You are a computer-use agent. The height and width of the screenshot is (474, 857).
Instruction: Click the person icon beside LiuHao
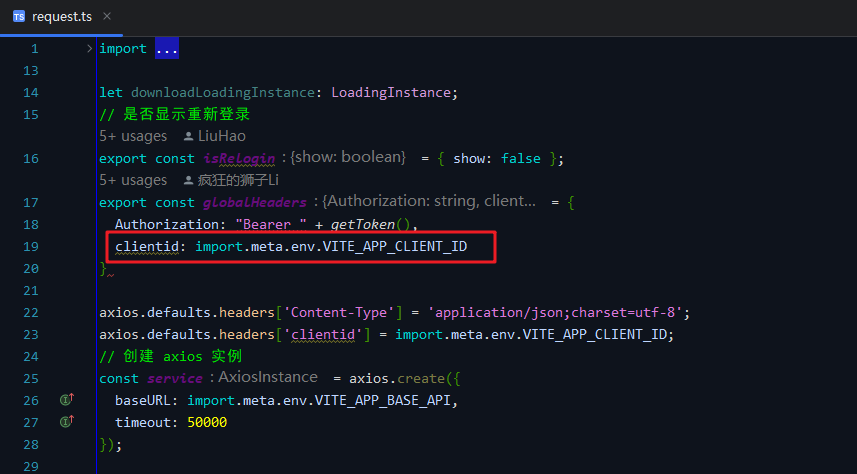point(189,136)
